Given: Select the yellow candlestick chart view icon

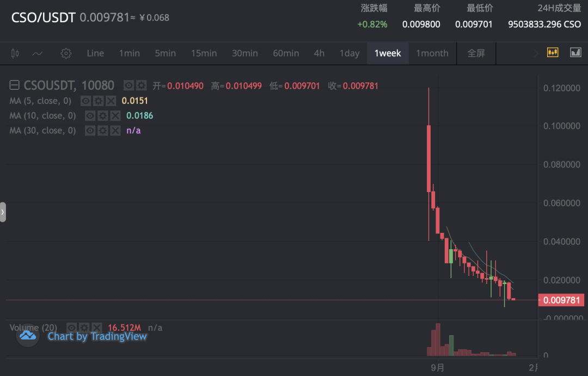Looking at the screenshot, I should (x=553, y=52).
